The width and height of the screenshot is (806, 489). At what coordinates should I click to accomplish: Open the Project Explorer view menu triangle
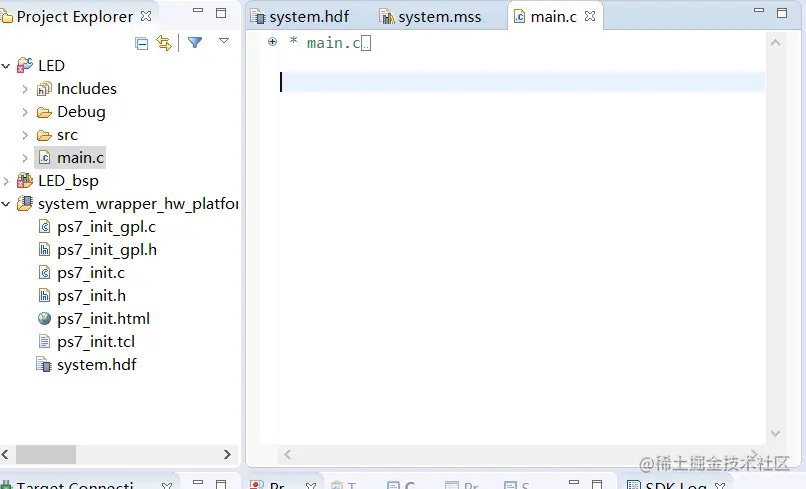pos(224,40)
